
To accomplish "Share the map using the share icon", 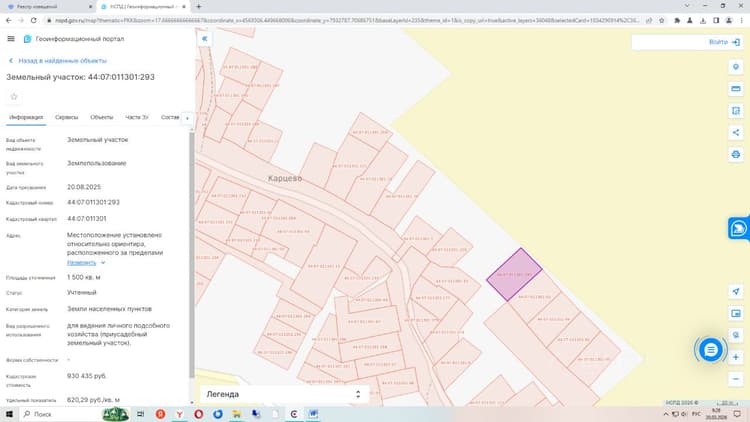I will pyautogui.click(x=736, y=133).
